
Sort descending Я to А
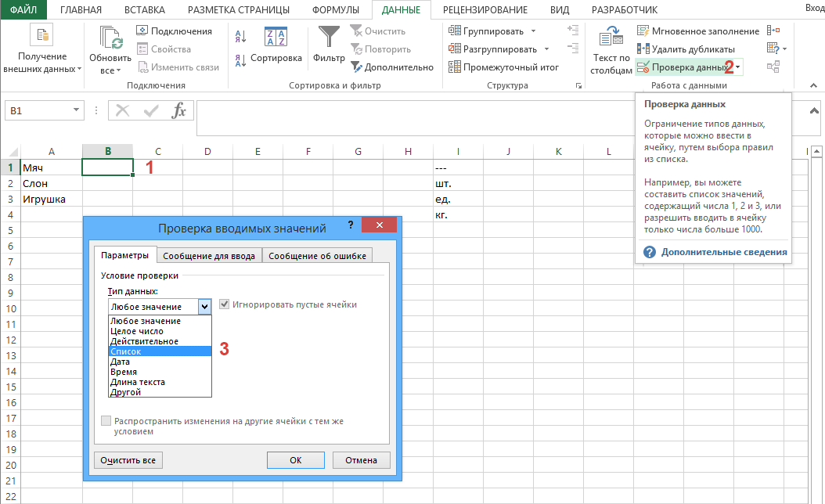click(240, 60)
